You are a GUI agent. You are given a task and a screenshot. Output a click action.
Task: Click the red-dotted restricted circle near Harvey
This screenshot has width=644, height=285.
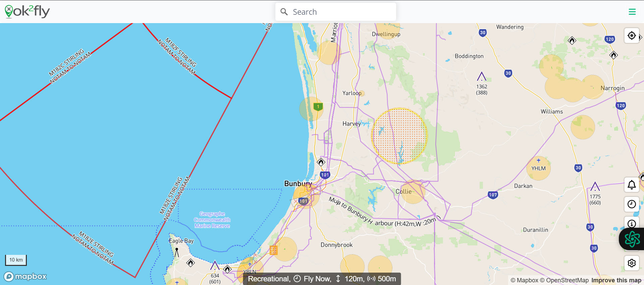[x=399, y=136]
